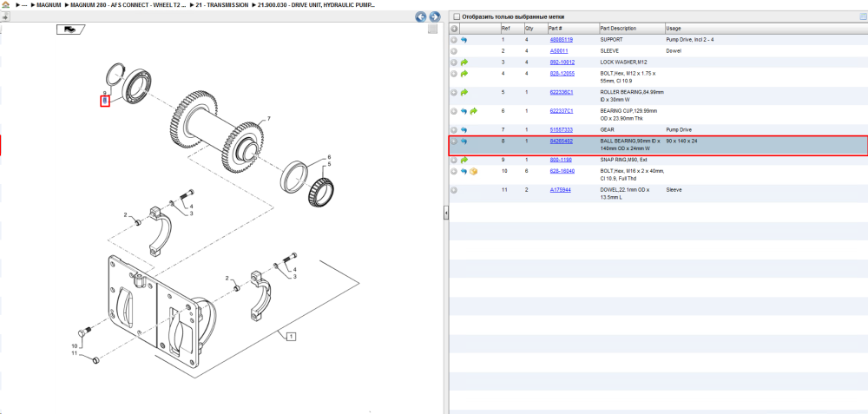
Task: Click blue reply arrow on BALL BEARING row
Action: 464,141
